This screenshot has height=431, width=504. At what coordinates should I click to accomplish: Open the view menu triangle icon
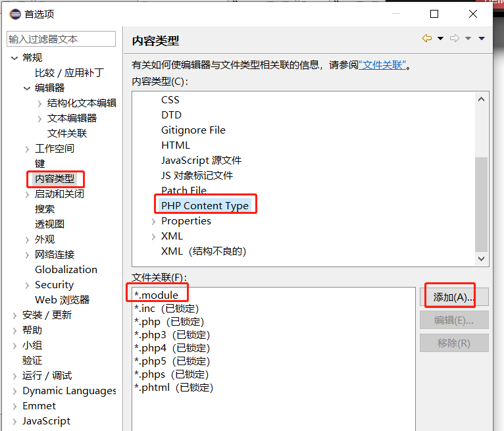point(482,39)
